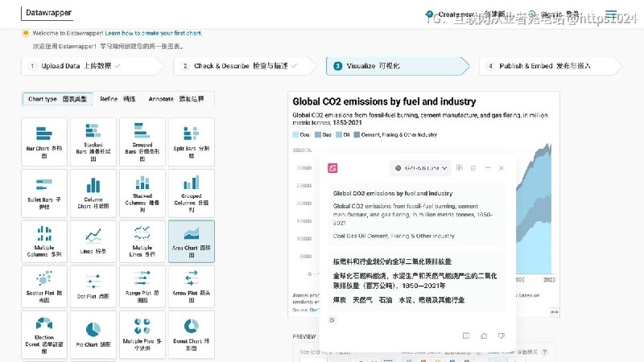Select the Stacked Bars chart type
The width and height of the screenshot is (644, 362).
coord(93,142)
